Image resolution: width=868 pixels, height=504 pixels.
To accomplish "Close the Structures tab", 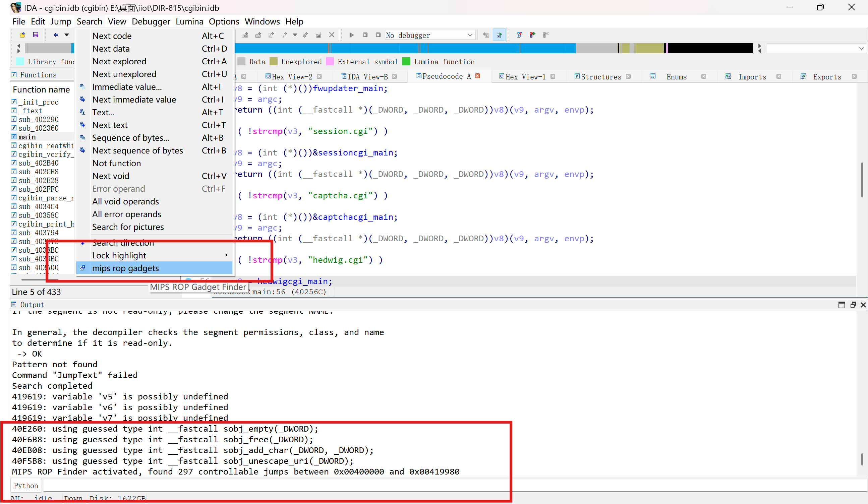I will (628, 76).
